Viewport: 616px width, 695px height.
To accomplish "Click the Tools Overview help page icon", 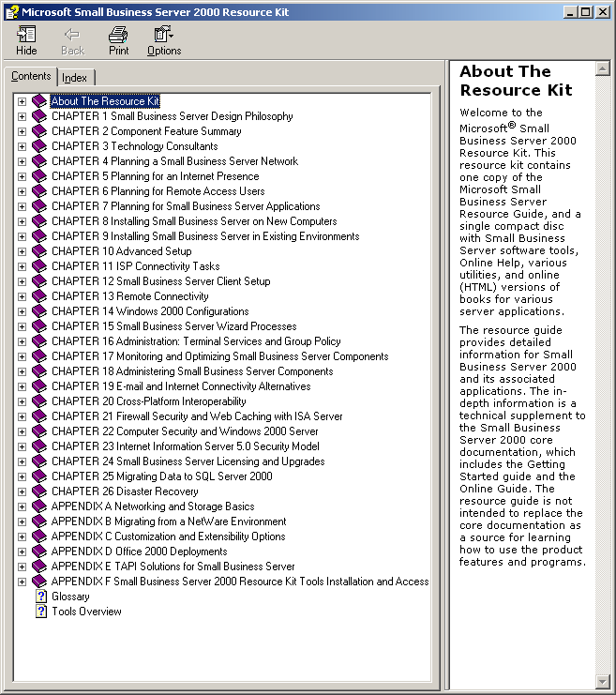I will (40, 612).
